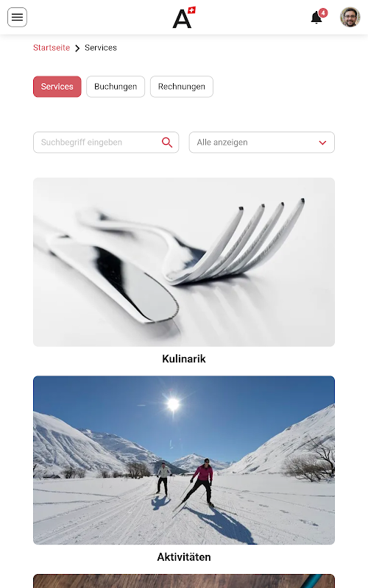The image size is (368, 588).
Task: Click the breadcrumb chevron separator
Action: pyautogui.click(x=77, y=49)
